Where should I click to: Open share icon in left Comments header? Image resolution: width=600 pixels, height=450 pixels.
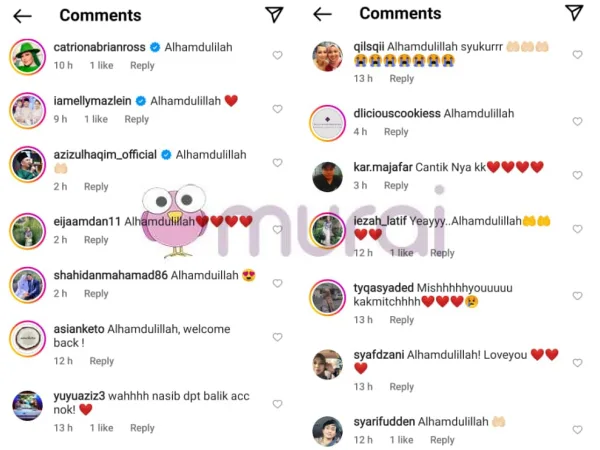click(x=274, y=15)
